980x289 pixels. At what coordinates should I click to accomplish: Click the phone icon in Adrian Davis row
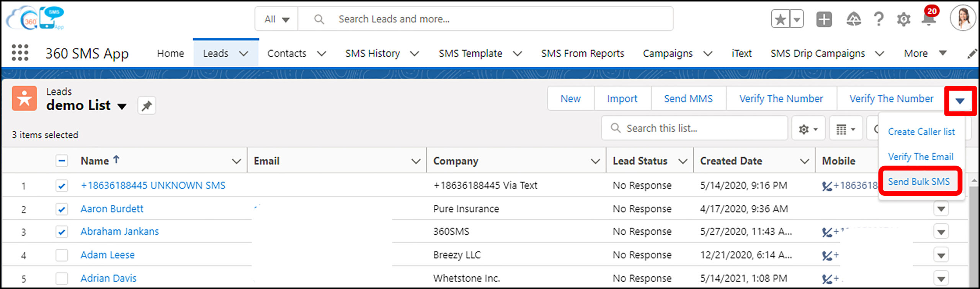827,279
